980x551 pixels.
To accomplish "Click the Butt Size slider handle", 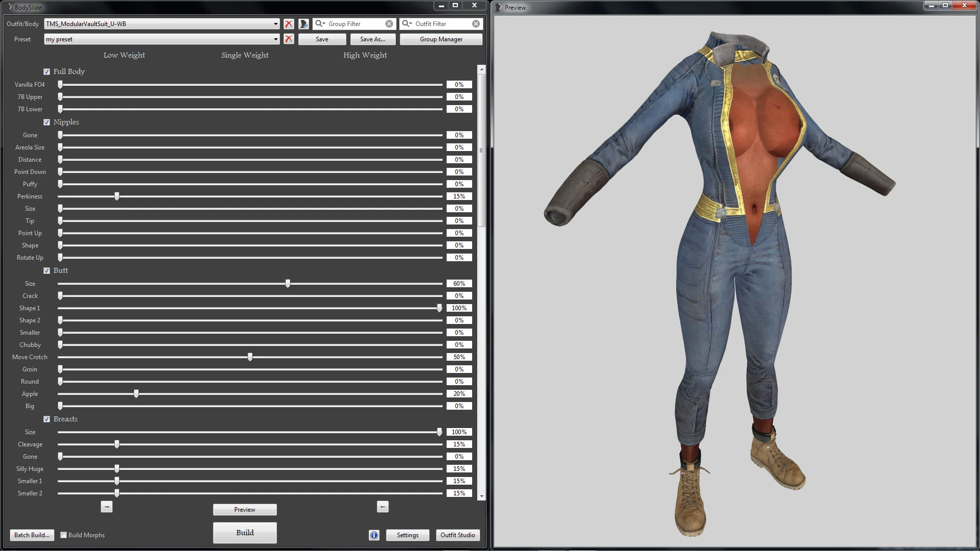I will tap(288, 284).
